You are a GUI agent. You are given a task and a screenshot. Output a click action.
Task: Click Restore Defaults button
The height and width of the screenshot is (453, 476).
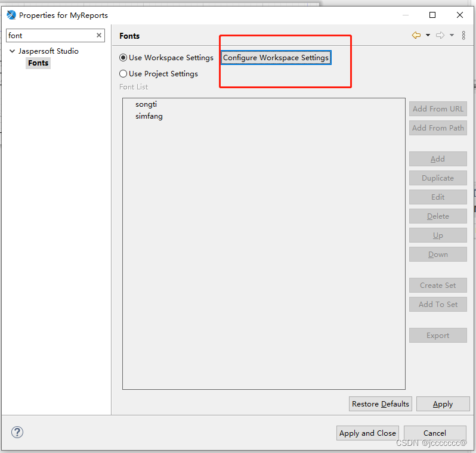point(381,404)
